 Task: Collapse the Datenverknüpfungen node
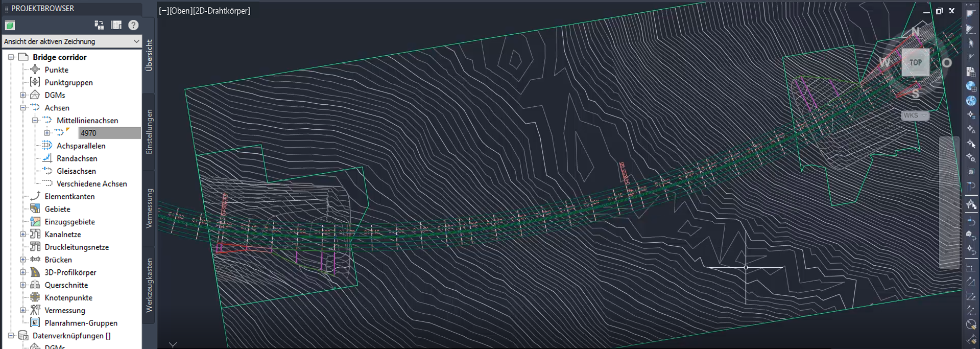(11, 336)
